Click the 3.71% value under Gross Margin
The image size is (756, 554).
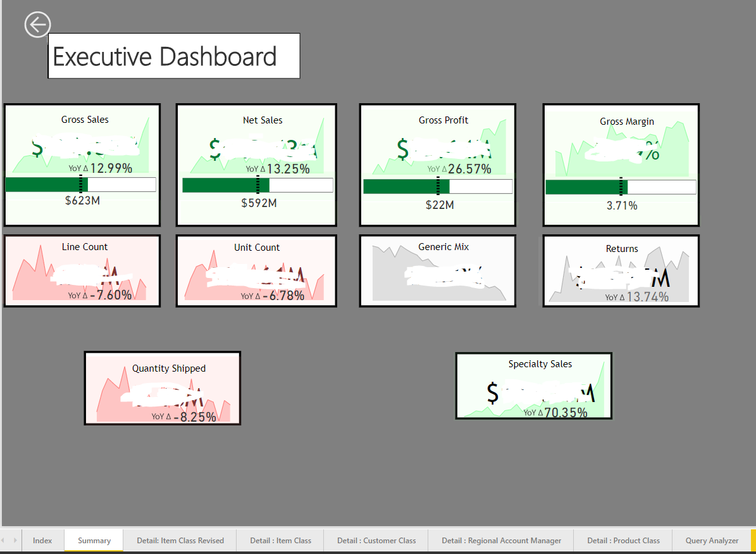622,206
